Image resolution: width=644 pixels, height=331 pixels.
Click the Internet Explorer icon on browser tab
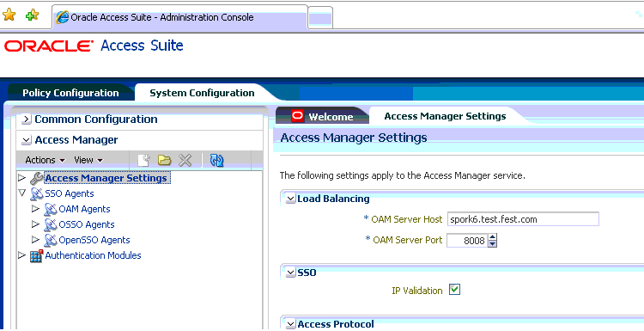62,17
